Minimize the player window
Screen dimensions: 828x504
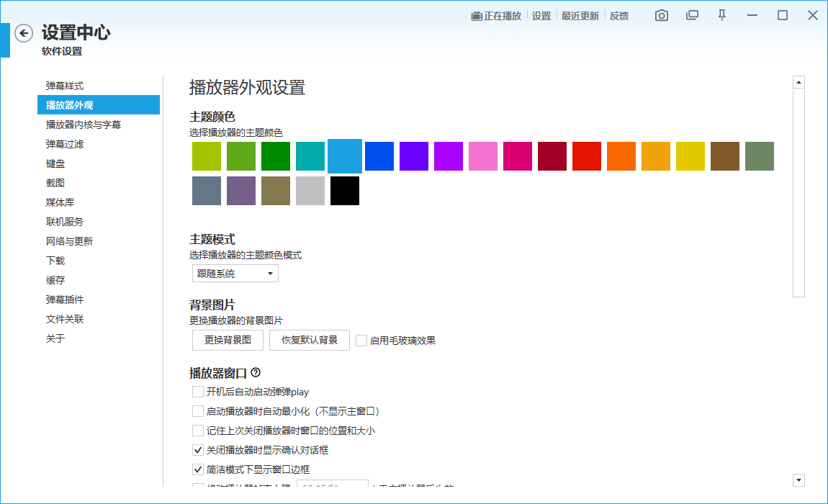pyautogui.click(x=752, y=15)
